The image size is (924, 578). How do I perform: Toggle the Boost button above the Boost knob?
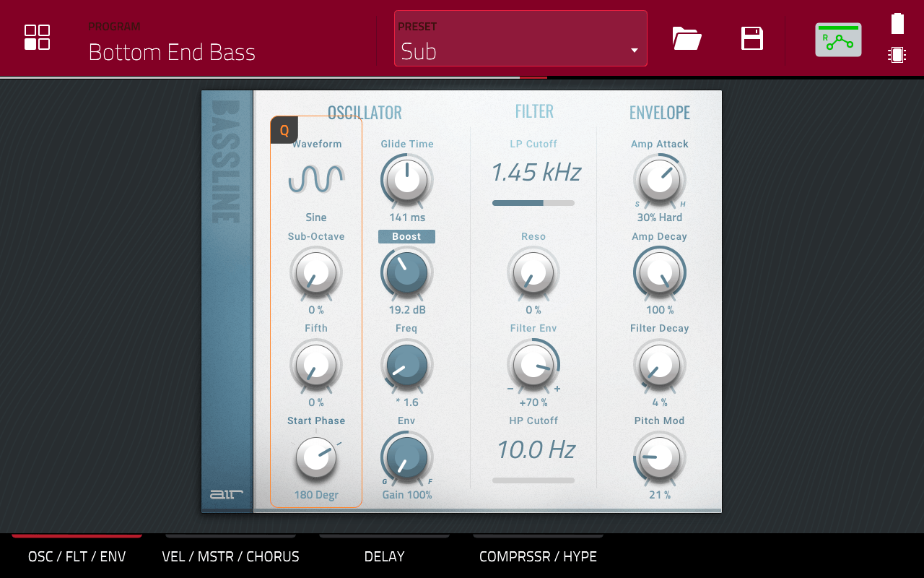tap(406, 236)
